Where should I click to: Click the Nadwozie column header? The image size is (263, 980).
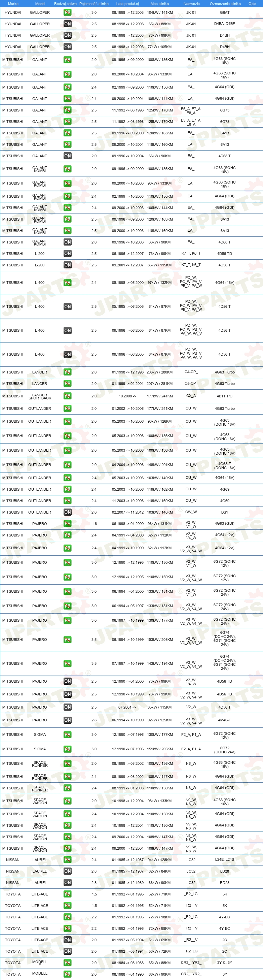pyautogui.click(x=192, y=3)
